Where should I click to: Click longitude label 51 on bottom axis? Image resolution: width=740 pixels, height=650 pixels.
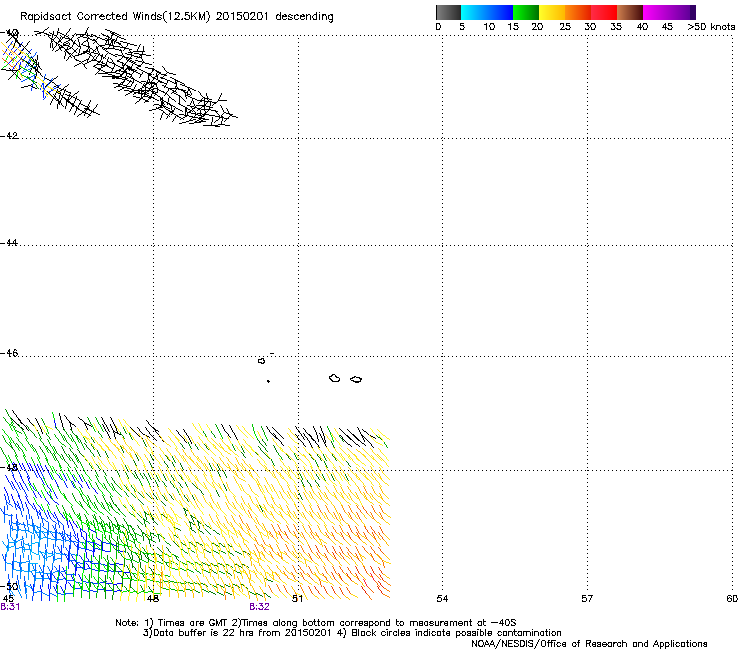pyautogui.click(x=297, y=599)
